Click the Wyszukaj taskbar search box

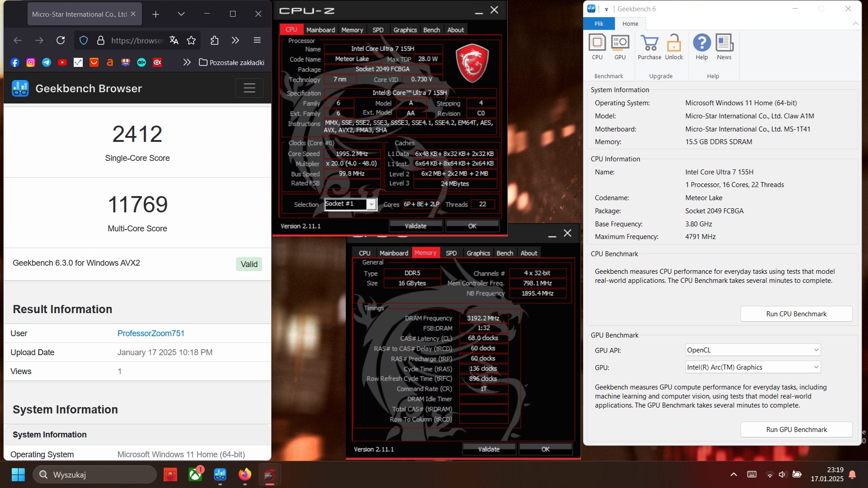pos(94,474)
